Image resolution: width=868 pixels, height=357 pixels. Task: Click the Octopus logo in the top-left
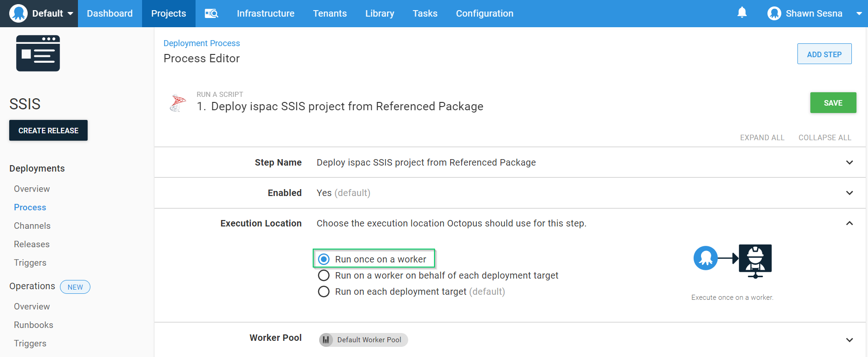tap(18, 13)
